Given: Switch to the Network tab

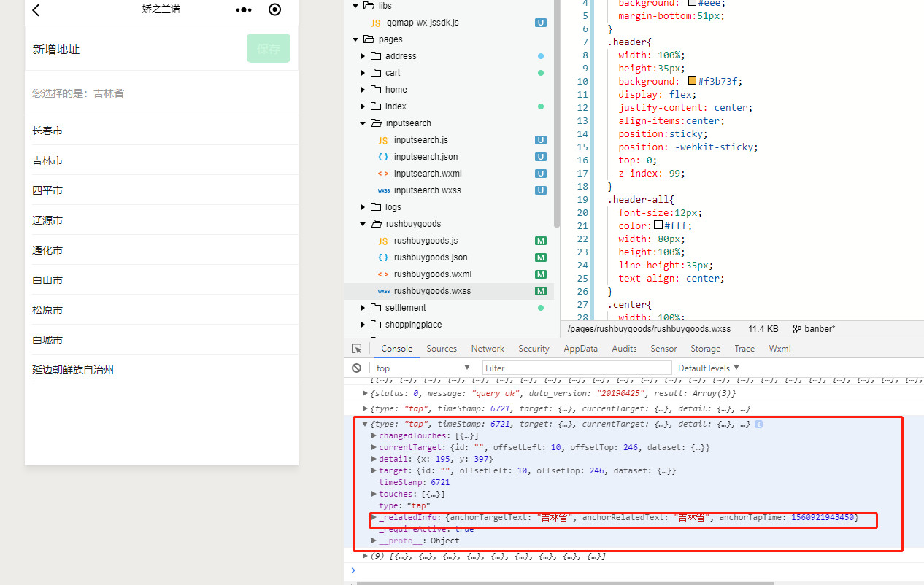Looking at the screenshot, I should click(488, 349).
